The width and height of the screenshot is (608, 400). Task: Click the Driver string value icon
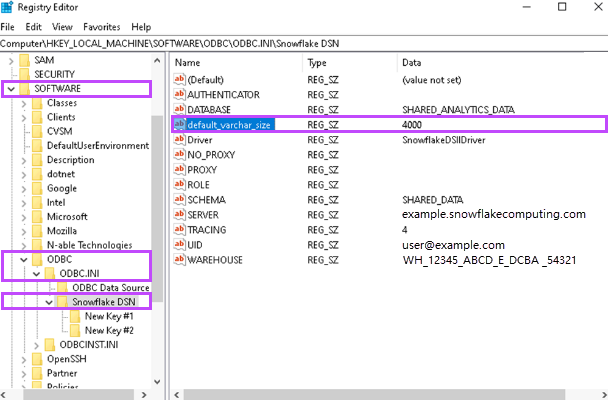[179, 139]
